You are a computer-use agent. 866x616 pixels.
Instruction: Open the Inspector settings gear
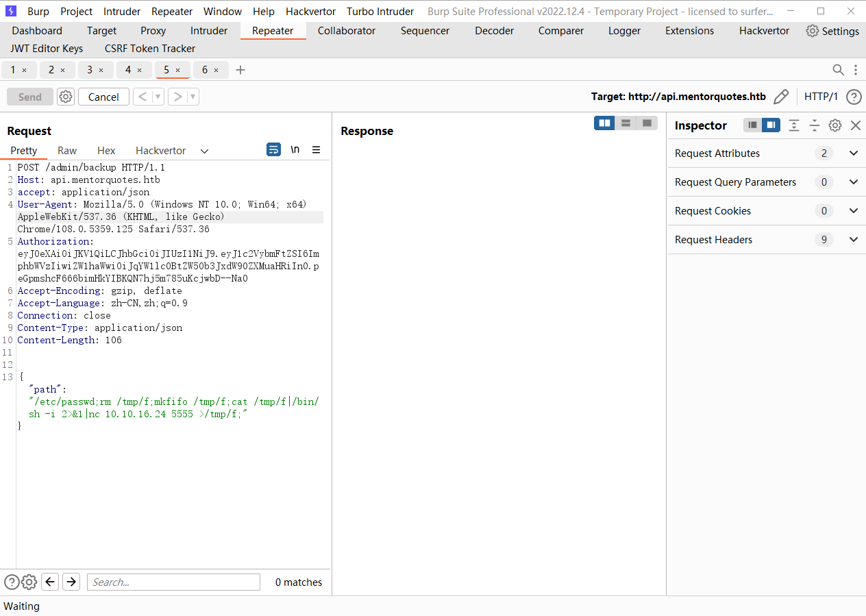coord(835,125)
